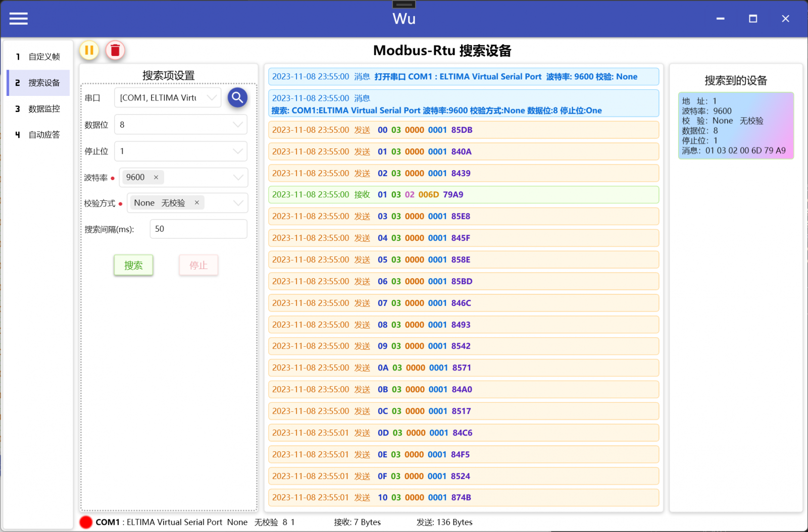Remove the None parity check tag
808x532 pixels.
pyautogui.click(x=197, y=202)
